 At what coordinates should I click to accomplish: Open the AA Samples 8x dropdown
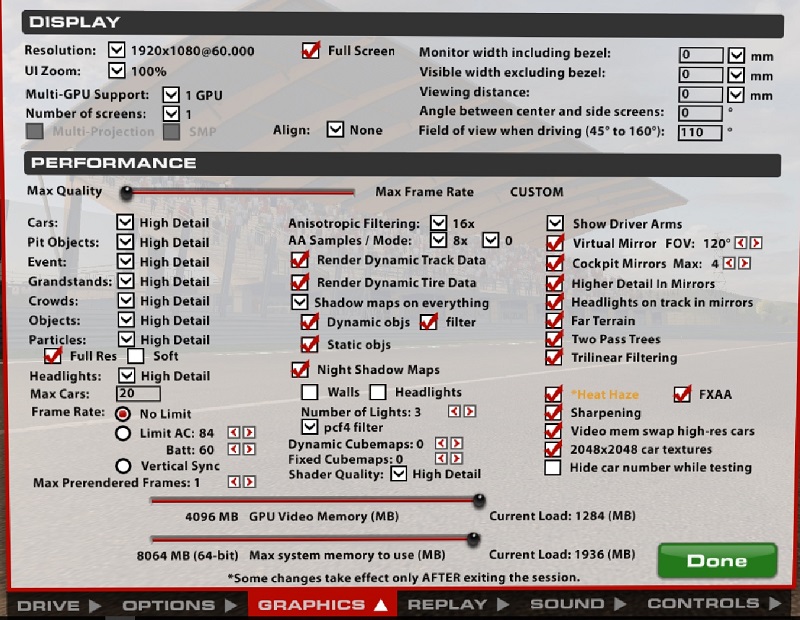[438, 240]
